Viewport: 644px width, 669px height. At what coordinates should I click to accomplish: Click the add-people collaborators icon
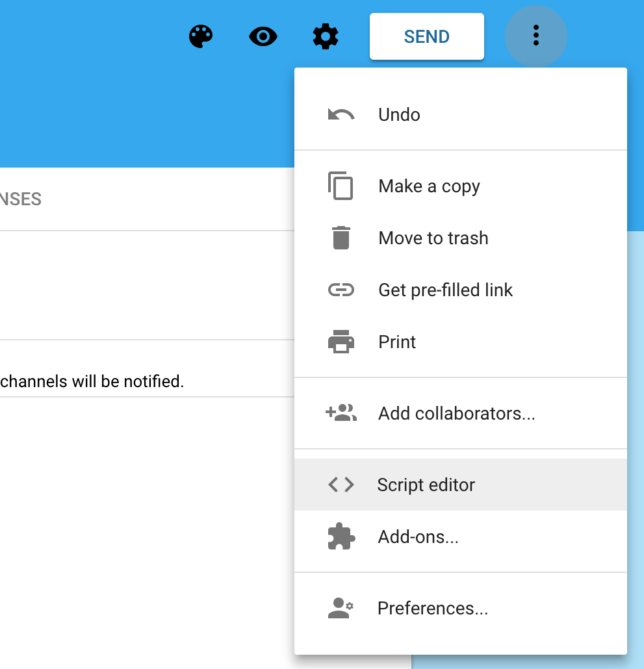(x=341, y=413)
